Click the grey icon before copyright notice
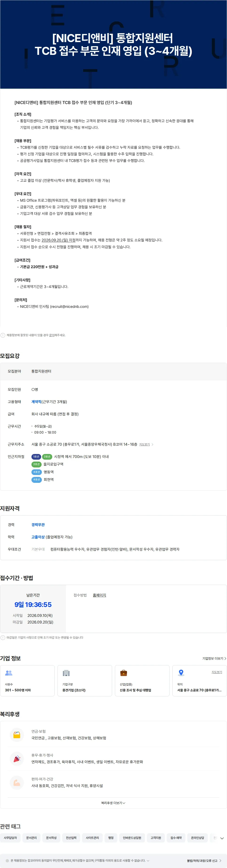This screenshot has height=868, width=227. [7, 861]
